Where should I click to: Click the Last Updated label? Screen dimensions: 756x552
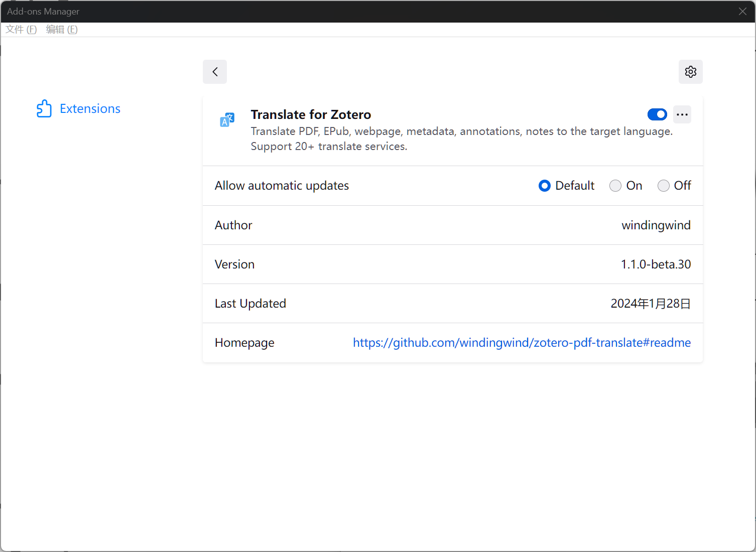pyautogui.click(x=250, y=304)
